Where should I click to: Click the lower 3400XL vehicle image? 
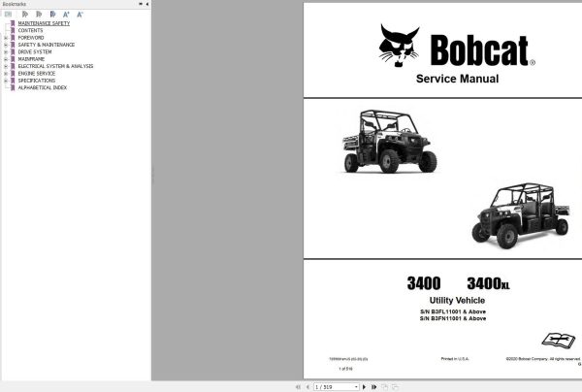[x=521, y=215]
